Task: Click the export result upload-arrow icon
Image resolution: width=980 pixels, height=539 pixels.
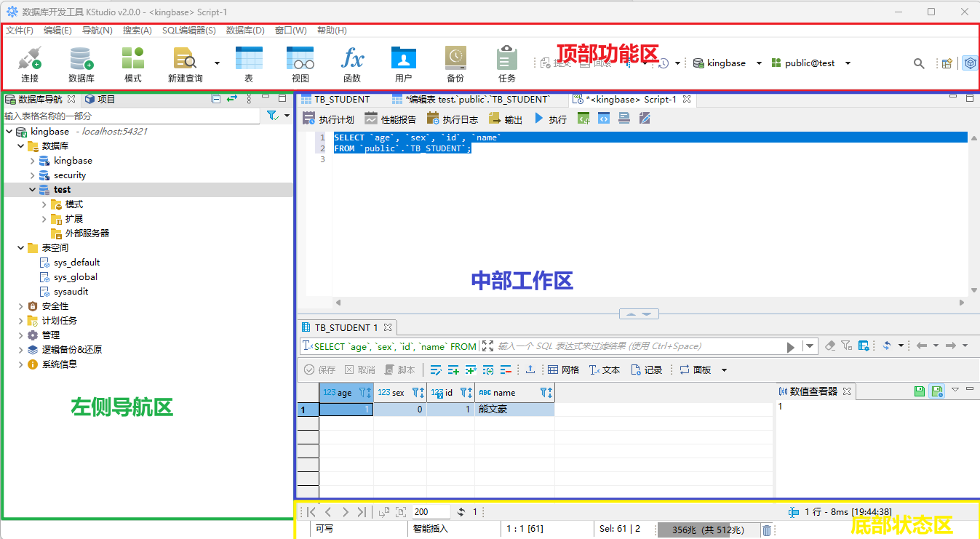Action: [530, 370]
